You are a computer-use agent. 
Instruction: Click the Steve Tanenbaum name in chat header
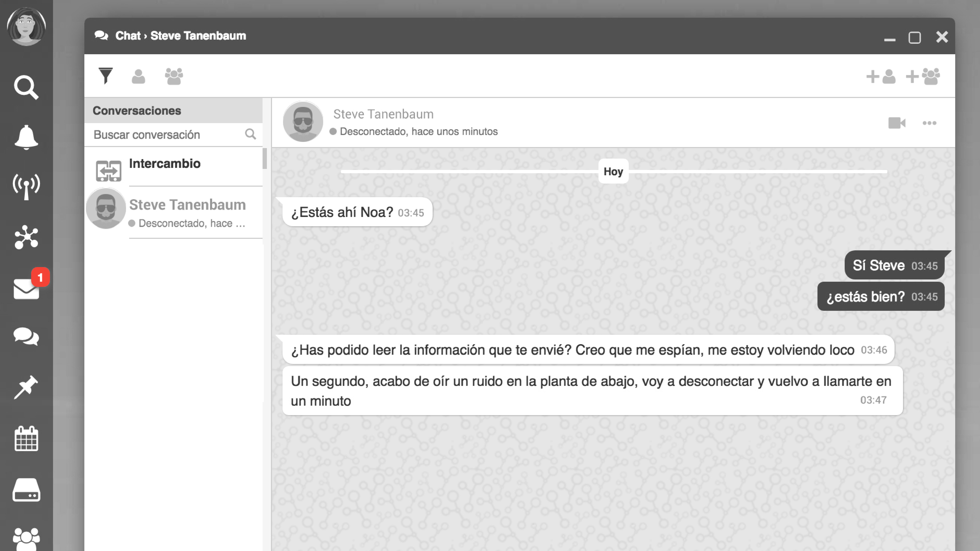[x=383, y=114]
